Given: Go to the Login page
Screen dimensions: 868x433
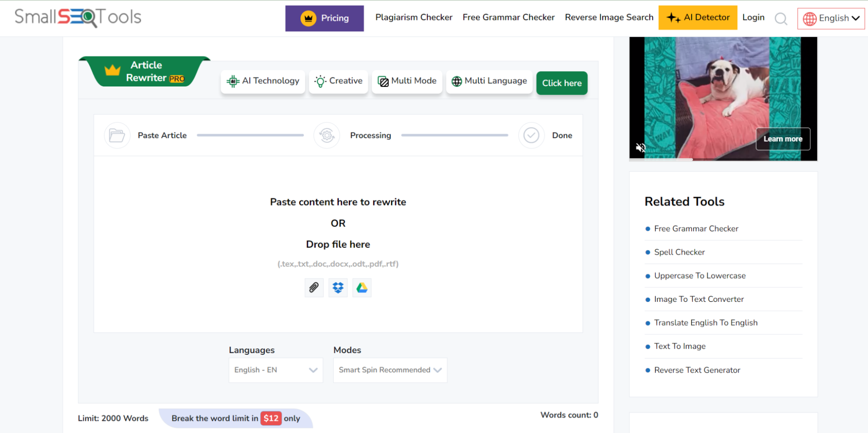Looking at the screenshot, I should point(753,17).
